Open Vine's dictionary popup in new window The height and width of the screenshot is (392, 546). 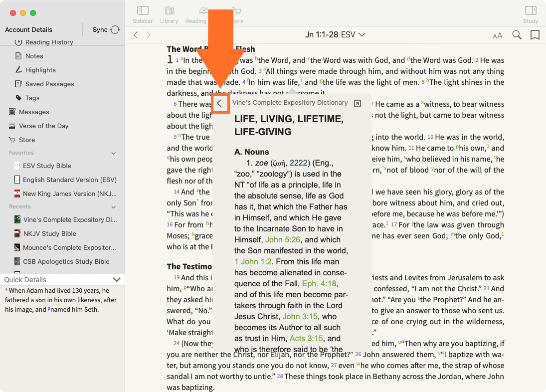[x=357, y=103]
